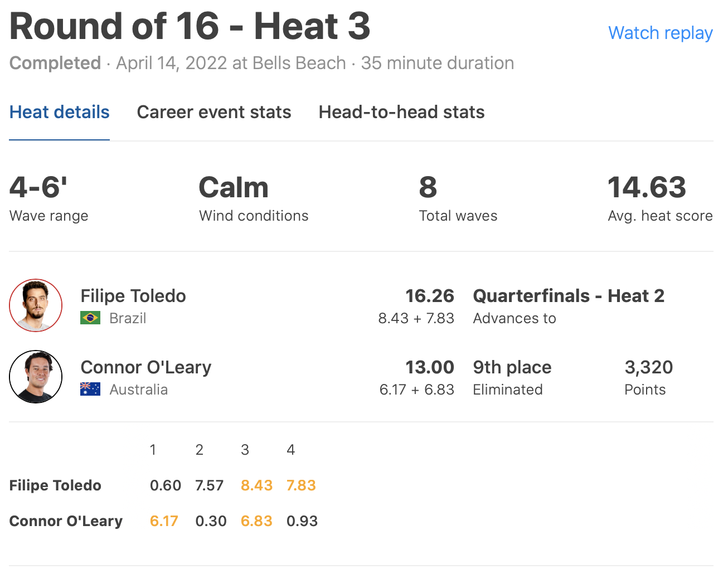
Task: Click Connor O'Leary's profile photo
Action: [x=36, y=377]
